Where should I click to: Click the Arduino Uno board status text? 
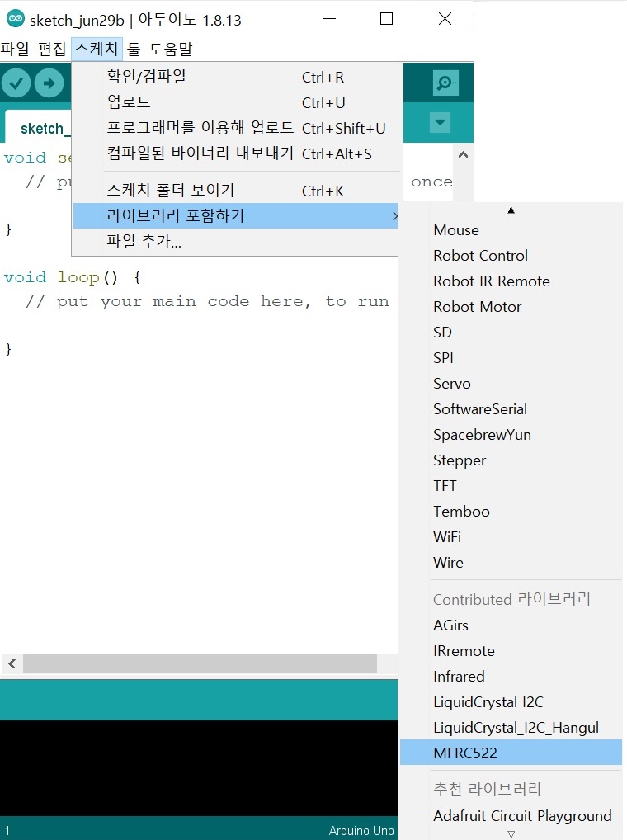[x=361, y=831]
